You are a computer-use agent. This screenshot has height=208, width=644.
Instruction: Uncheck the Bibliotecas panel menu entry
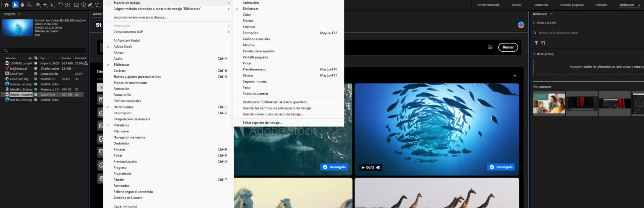coord(168,65)
